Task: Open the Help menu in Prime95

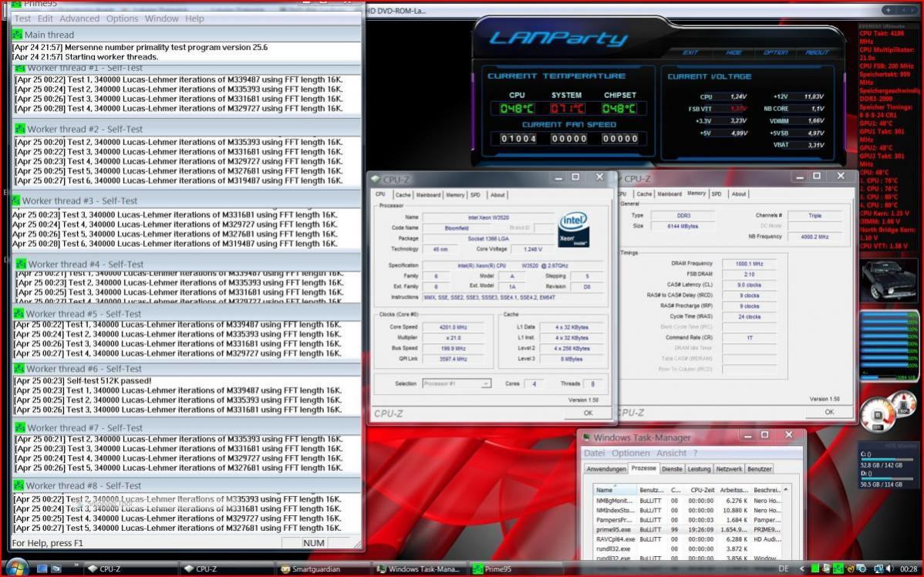Action: [194, 19]
